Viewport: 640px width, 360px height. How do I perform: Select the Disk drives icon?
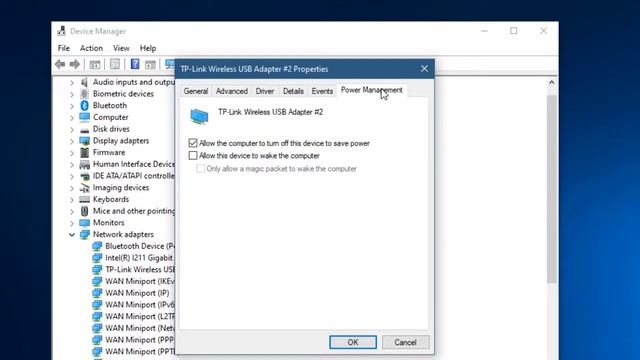click(84, 129)
